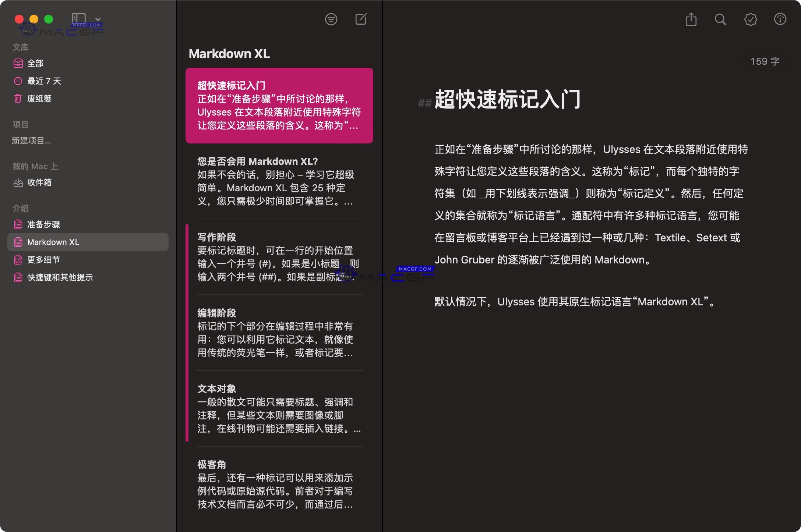Select the 准备步骤 sheet group
The height and width of the screenshot is (532, 801).
(x=43, y=224)
